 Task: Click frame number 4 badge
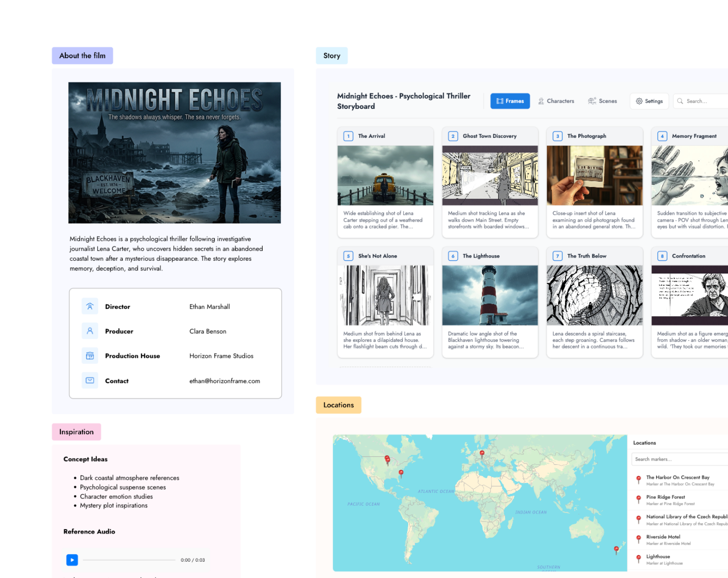click(x=662, y=136)
